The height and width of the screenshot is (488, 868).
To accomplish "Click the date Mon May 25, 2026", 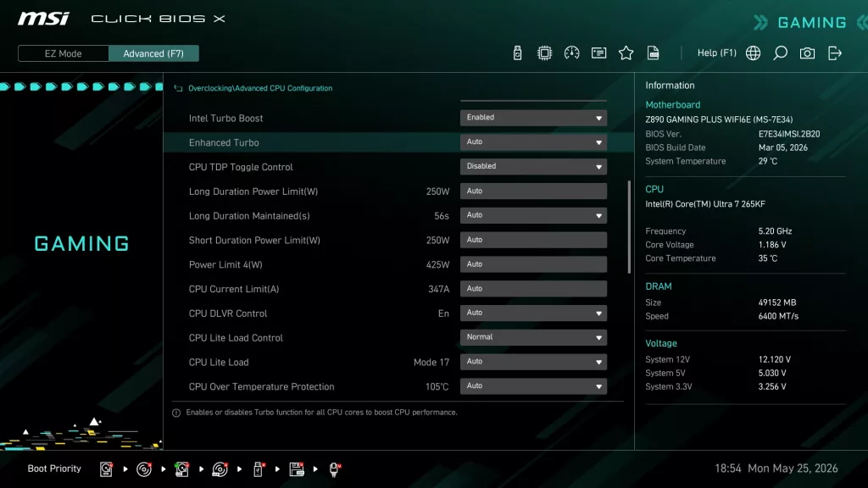I will 793,469.
